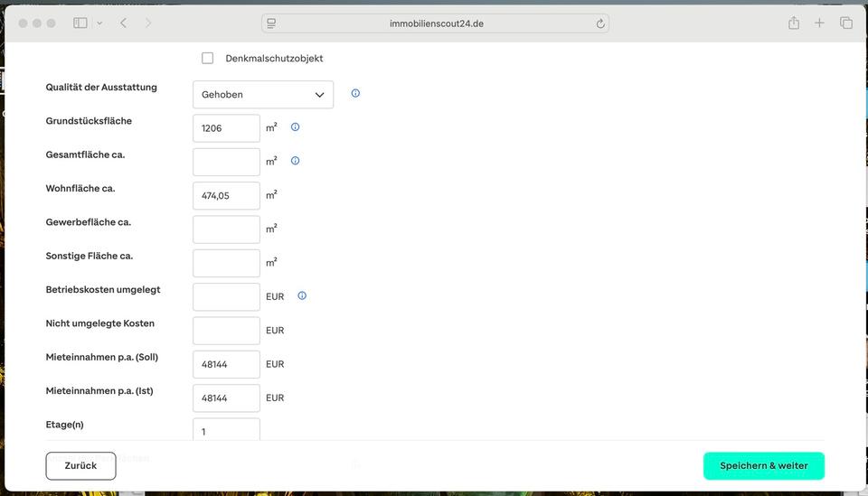Image resolution: width=868 pixels, height=496 pixels.
Task: Go back to previous page in Safari
Action: [123, 23]
